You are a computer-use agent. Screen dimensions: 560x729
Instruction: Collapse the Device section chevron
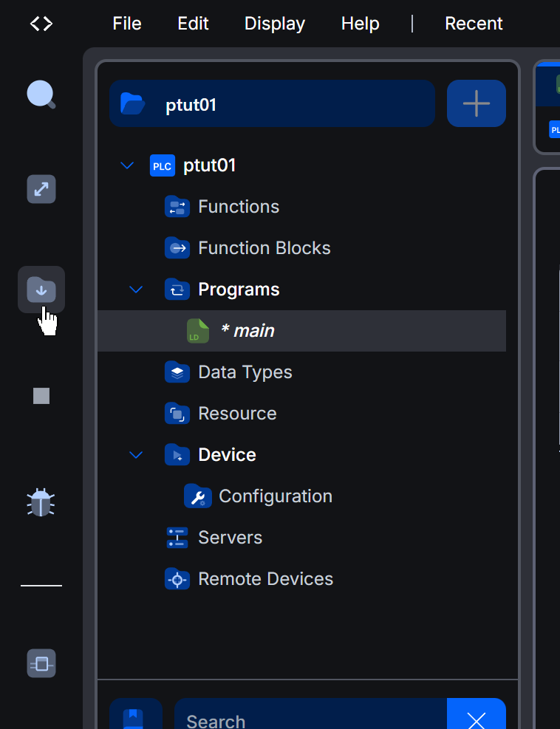click(136, 455)
